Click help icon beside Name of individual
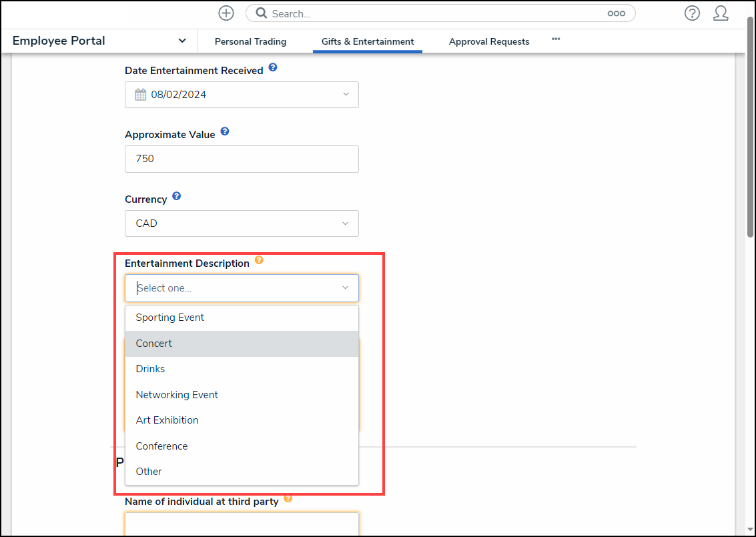Viewport: 756px width, 537px height. point(288,498)
